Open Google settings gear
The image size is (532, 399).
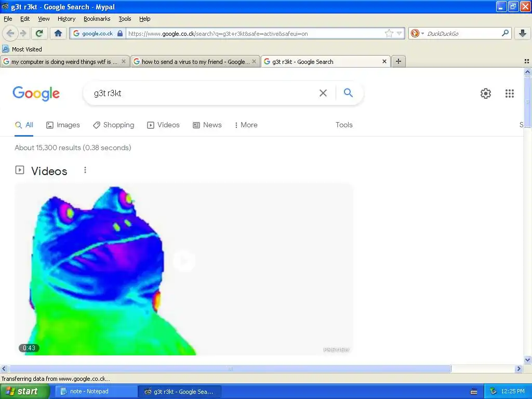[x=486, y=94]
